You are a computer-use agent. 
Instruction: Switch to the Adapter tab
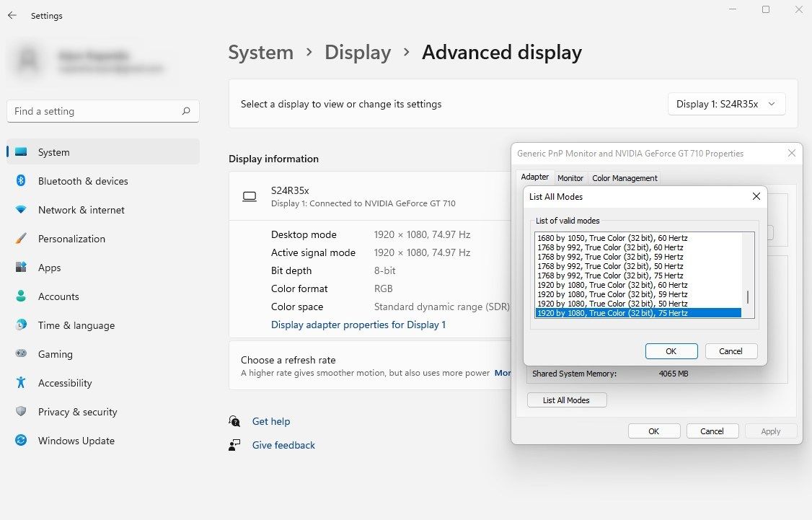535,177
